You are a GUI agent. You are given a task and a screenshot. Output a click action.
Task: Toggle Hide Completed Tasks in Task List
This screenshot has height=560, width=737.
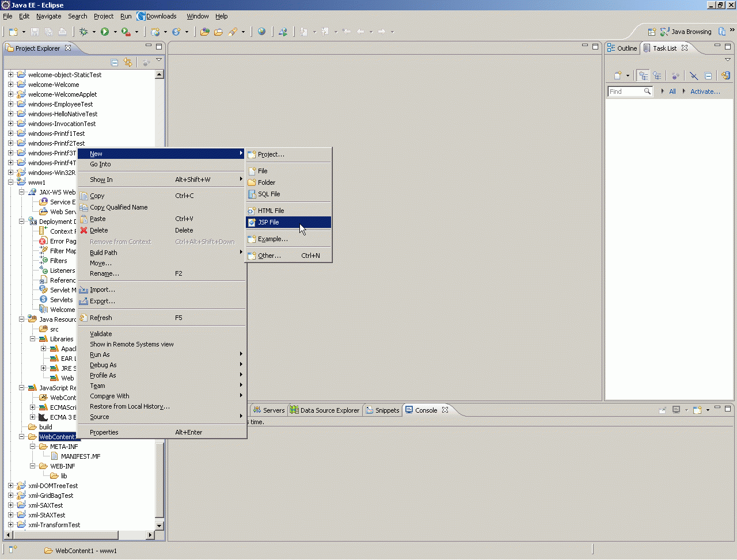694,75
